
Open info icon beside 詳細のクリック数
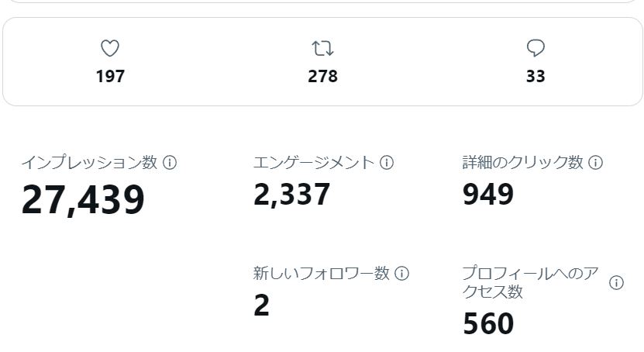(x=595, y=163)
